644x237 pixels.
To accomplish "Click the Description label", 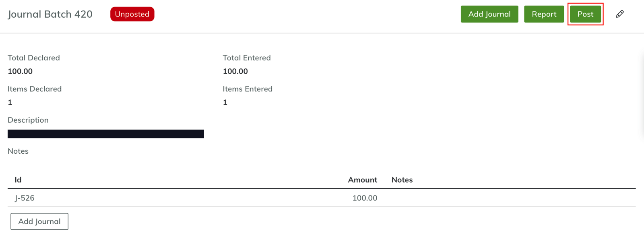I will (x=28, y=120).
